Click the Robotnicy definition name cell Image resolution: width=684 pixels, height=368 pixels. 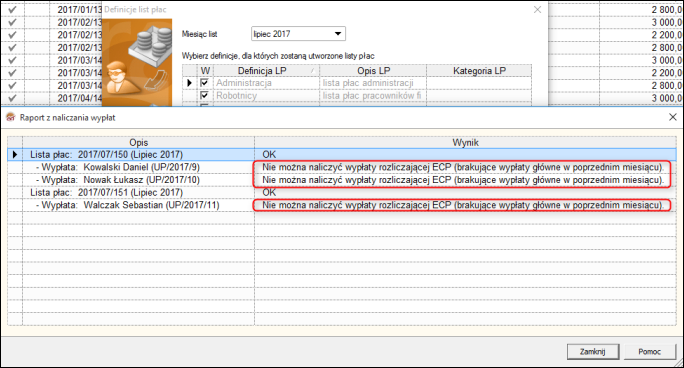pyautogui.click(x=266, y=95)
